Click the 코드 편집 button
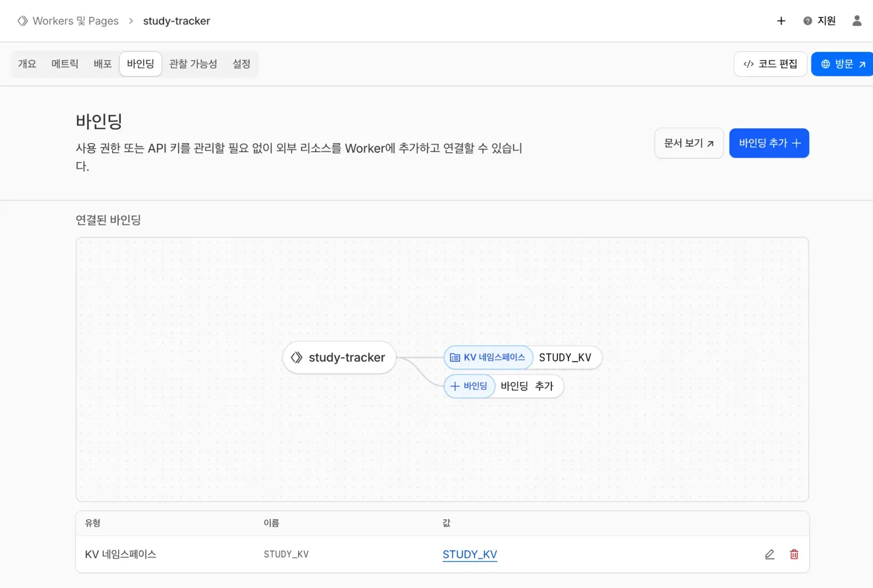The width and height of the screenshot is (873, 588). click(771, 64)
